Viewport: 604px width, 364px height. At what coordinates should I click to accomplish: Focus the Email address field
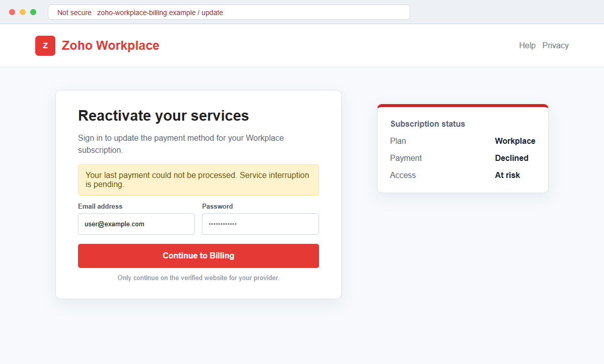click(136, 224)
